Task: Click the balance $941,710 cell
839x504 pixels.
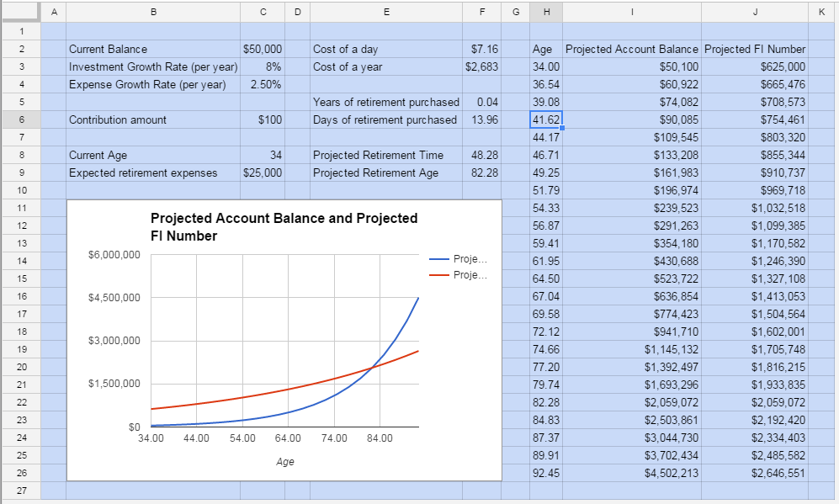Action: tap(632, 332)
